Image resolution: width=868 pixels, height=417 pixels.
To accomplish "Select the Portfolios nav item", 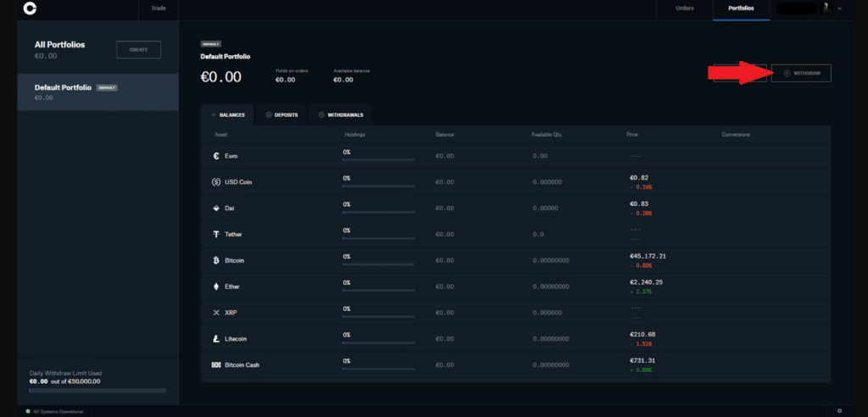I will pyautogui.click(x=741, y=8).
